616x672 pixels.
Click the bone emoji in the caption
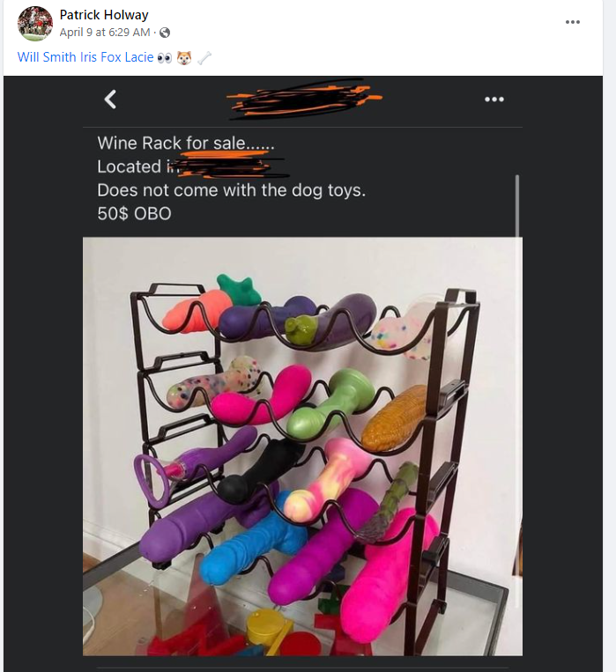click(204, 58)
